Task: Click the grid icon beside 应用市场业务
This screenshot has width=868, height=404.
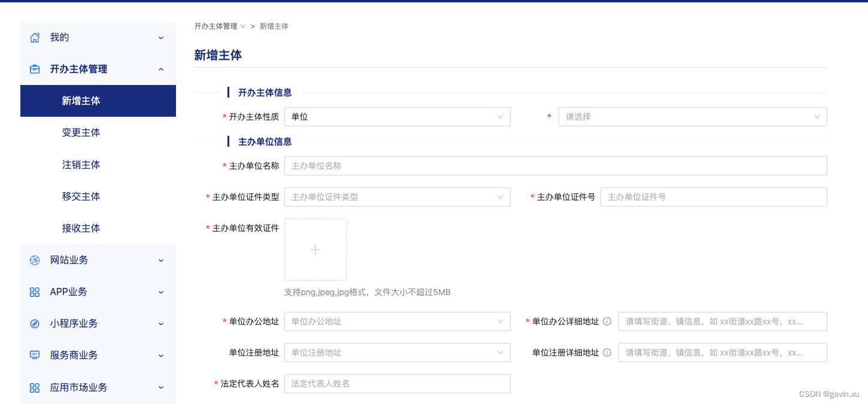Action: [35, 388]
